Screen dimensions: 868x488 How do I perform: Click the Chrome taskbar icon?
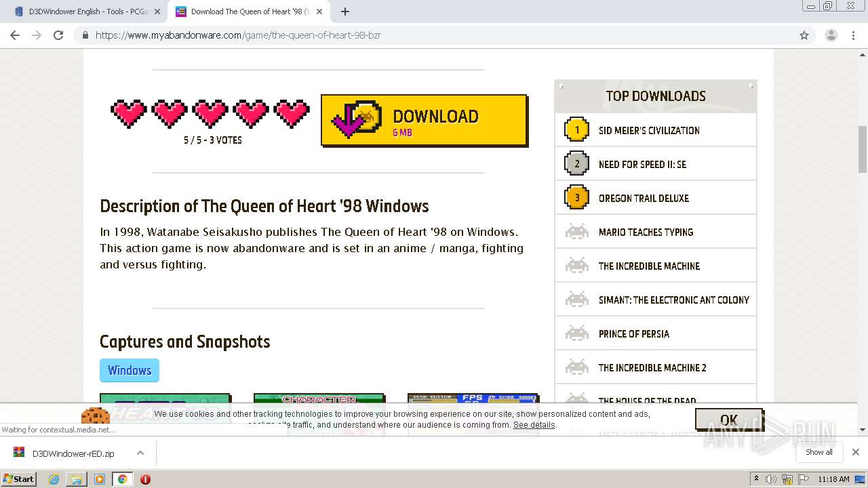point(122,479)
